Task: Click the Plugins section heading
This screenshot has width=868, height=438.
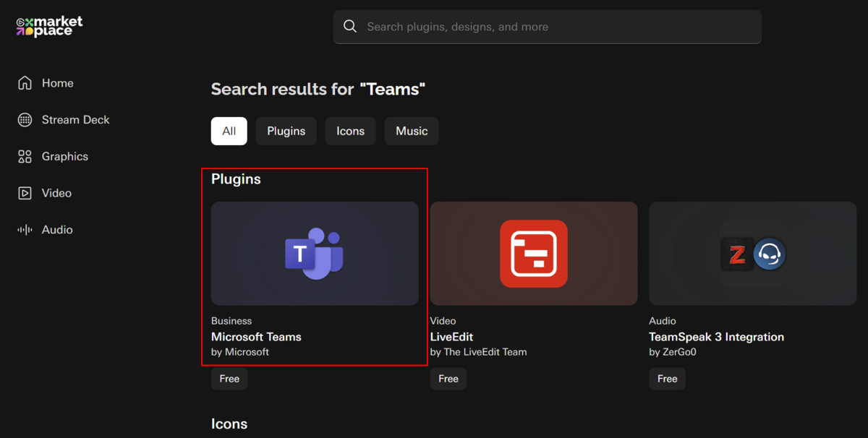Action: (236, 179)
